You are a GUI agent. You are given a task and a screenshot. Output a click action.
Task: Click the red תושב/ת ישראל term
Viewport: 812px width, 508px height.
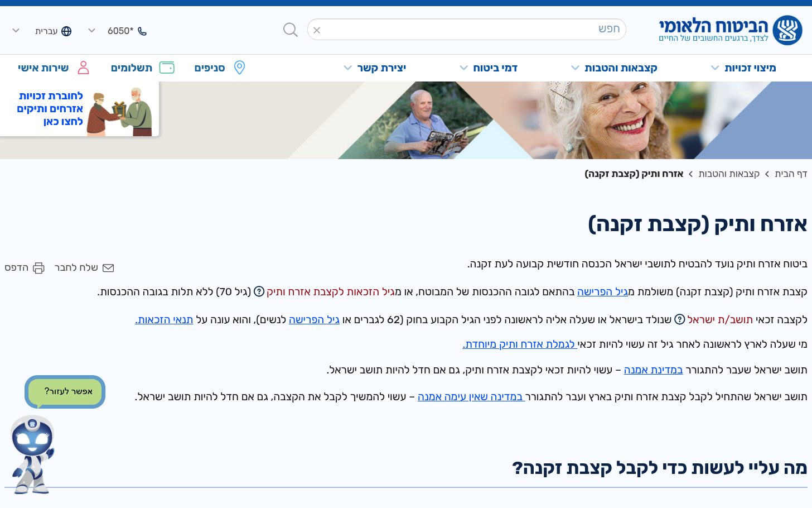720,319
